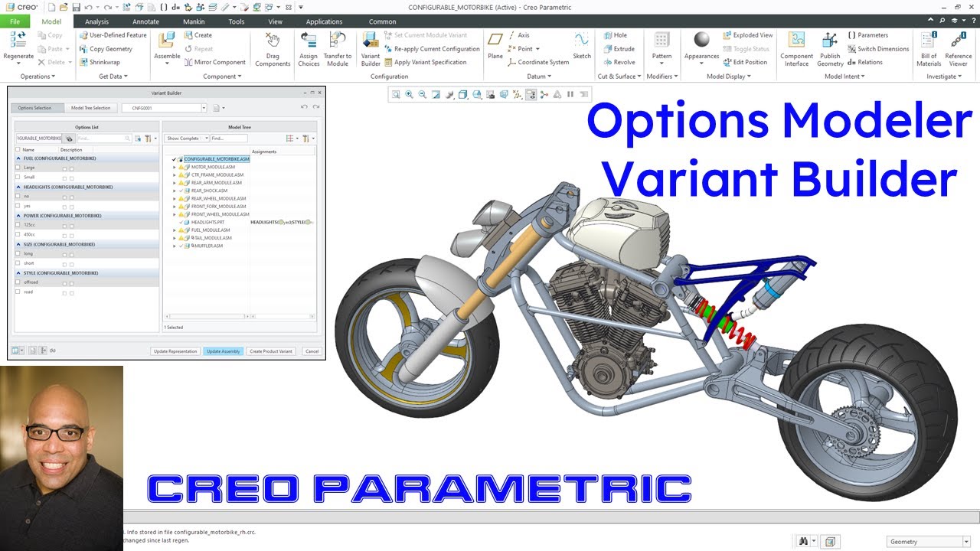The image size is (980, 551).
Task: Click Re-apply Current Configuration
Action: point(432,49)
